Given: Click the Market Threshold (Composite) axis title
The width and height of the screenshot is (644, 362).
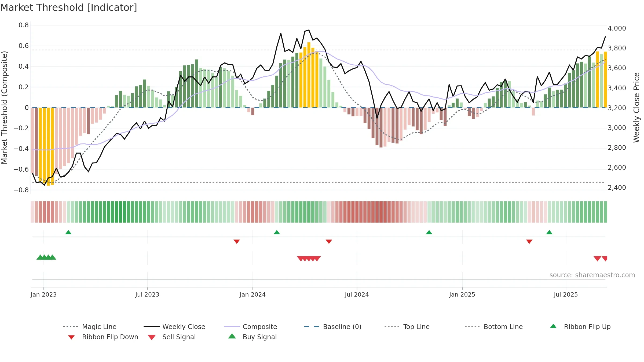Looking at the screenshot, I should coord(4,108).
